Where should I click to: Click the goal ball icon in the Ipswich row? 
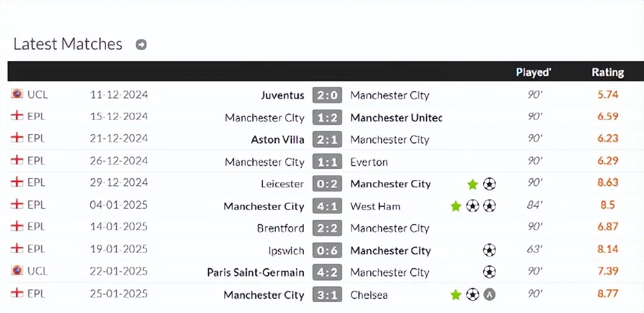coord(489,250)
